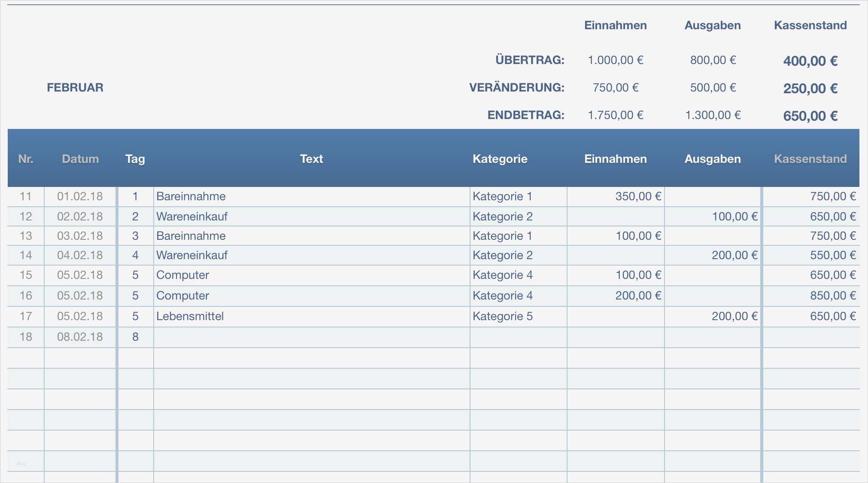868x483 pixels.
Task: Select the ÜBERTRAG Einnahmen value 1.000,00 €
Action: pos(615,60)
